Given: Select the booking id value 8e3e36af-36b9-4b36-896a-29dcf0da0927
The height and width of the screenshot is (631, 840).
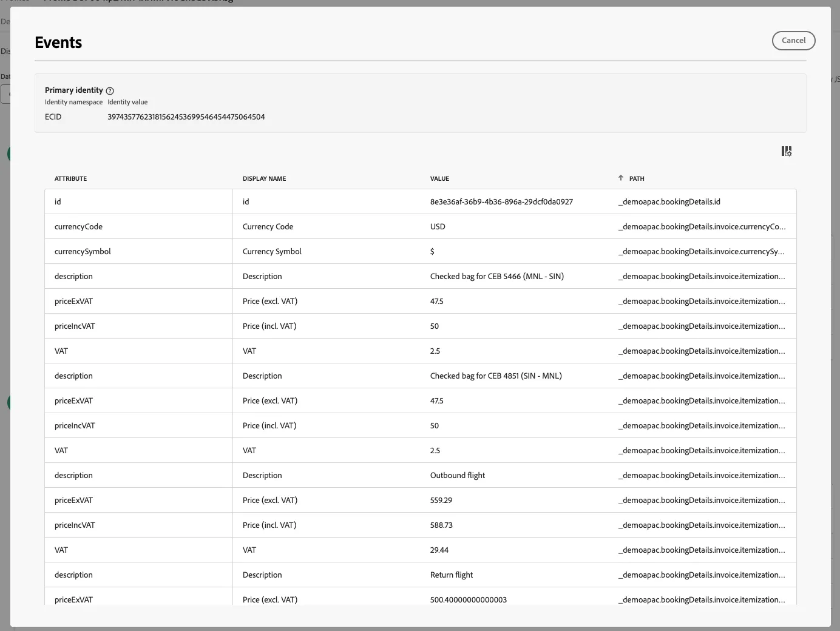Looking at the screenshot, I should click(501, 202).
